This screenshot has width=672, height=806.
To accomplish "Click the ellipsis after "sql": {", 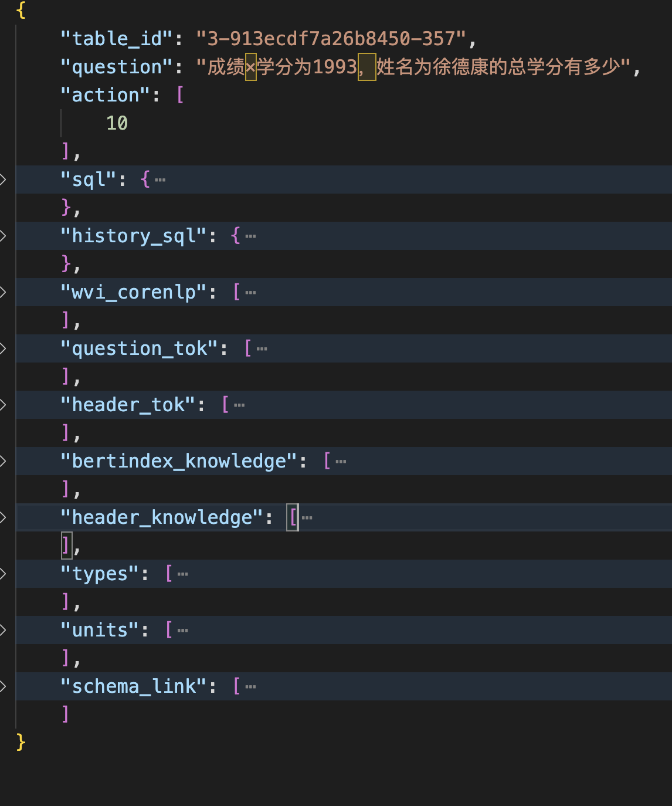I will point(160,180).
